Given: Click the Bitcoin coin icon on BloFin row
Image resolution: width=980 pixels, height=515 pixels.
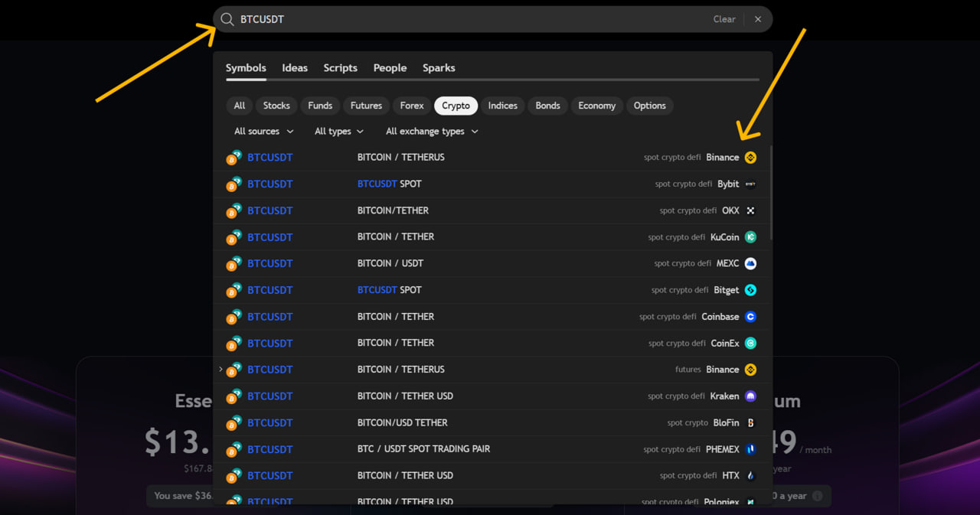Looking at the screenshot, I should pos(234,423).
